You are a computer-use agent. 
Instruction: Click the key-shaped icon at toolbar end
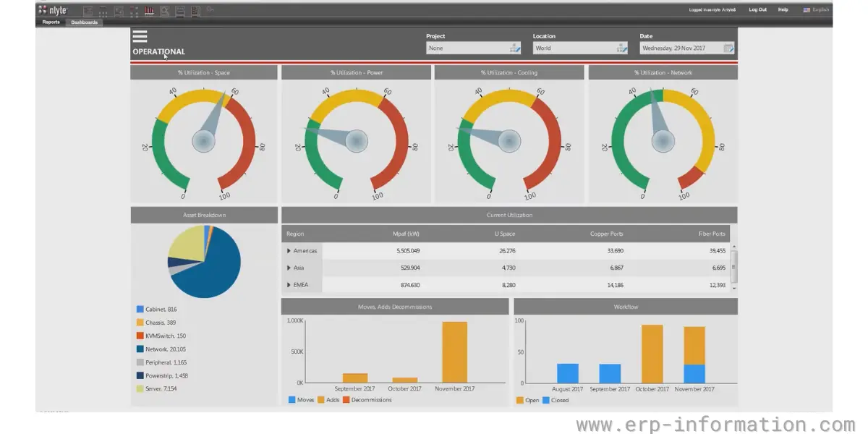pyautogui.click(x=210, y=10)
